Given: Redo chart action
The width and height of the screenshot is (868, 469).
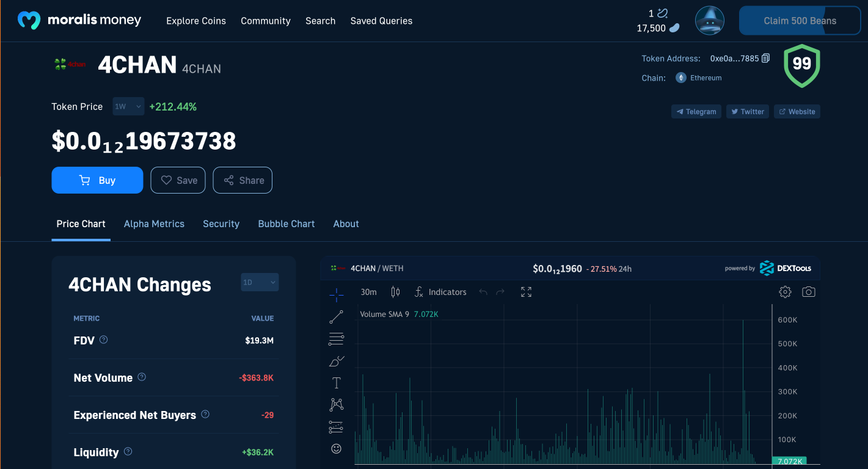Looking at the screenshot, I should [x=500, y=292].
